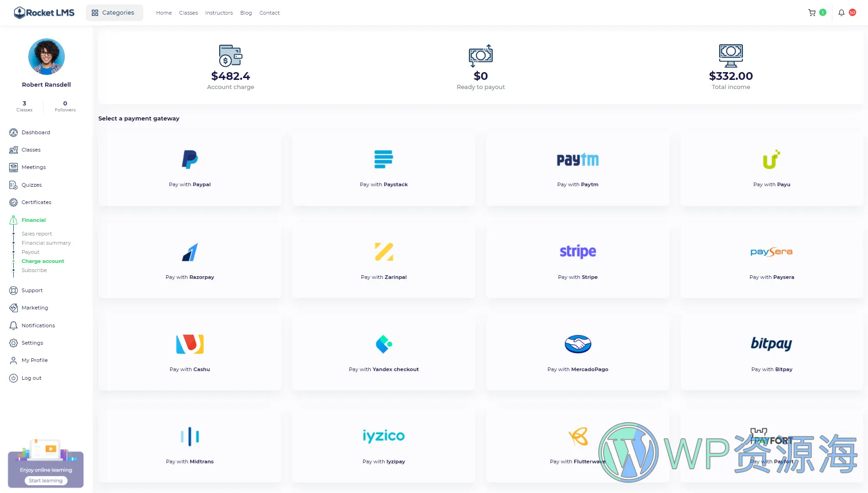This screenshot has height=493, width=868.
Task: Select the Paypal logo gateway
Action: (x=190, y=159)
